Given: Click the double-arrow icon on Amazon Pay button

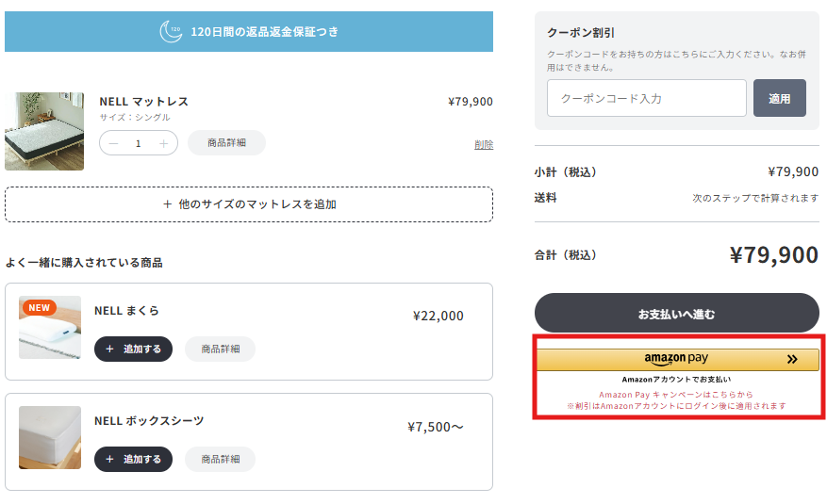Looking at the screenshot, I should point(792,359).
